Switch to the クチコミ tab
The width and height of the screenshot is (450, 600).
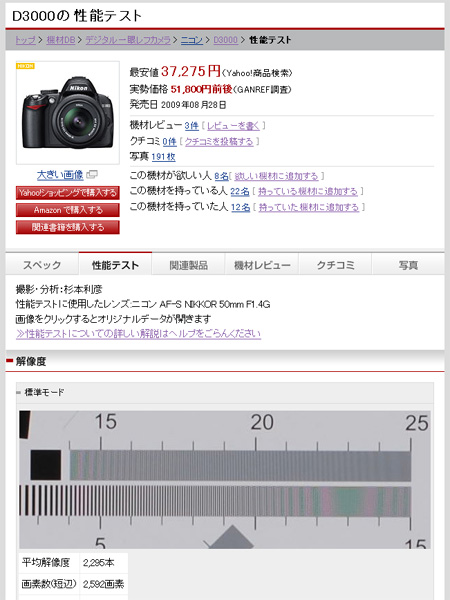click(x=335, y=265)
